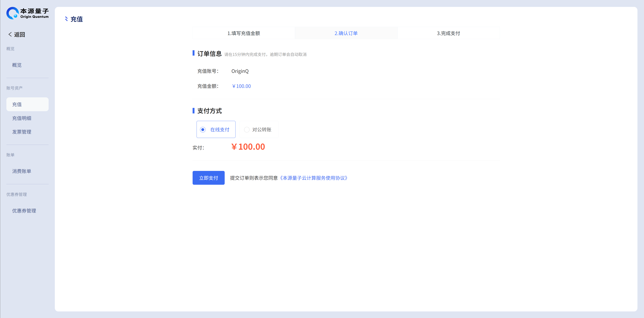The width and height of the screenshot is (644, 318).
Task: Click the OriginQ account name
Action: pyautogui.click(x=240, y=71)
